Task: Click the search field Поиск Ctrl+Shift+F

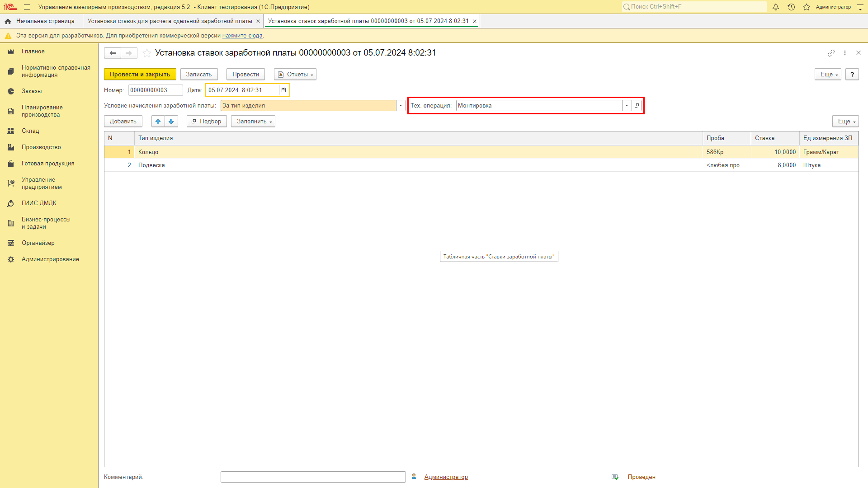Action: pos(694,7)
